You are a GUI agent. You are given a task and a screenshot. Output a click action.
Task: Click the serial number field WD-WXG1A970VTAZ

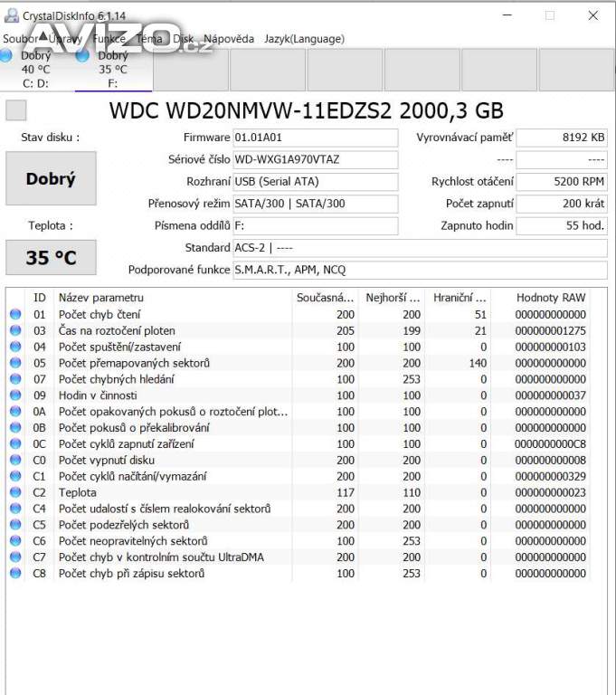316,159
